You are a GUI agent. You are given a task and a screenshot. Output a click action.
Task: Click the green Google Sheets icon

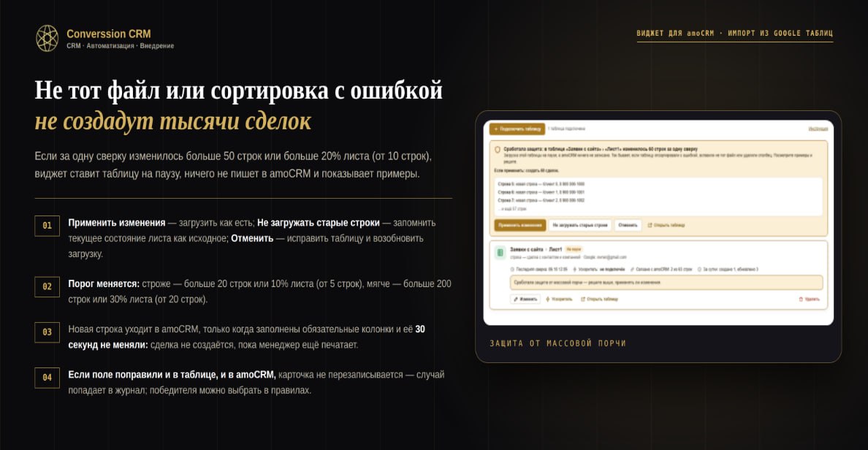[500, 253]
